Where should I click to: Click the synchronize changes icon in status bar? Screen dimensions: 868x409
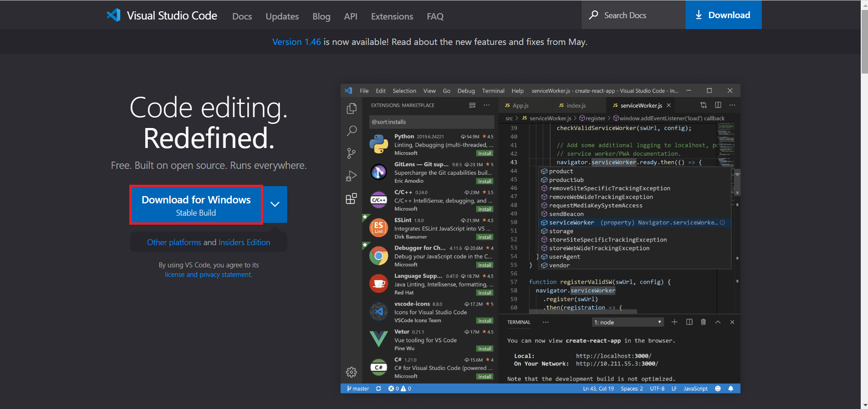(378, 389)
